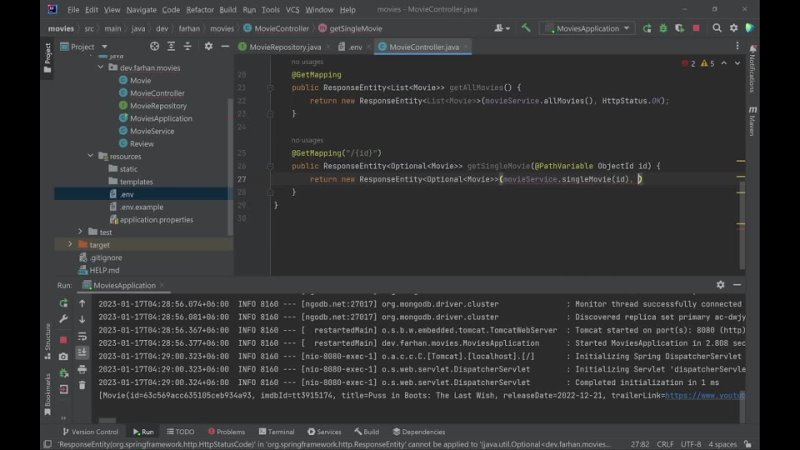This screenshot has height=450, width=800.
Task: Clear console with trash icon
Action: tap(82, 385)
